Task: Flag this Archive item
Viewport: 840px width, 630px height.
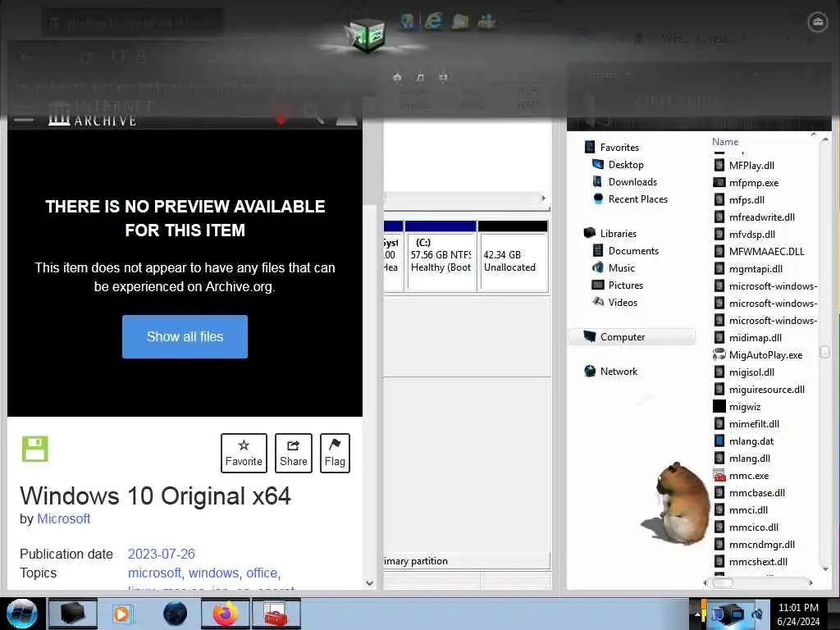Action: tap(335, 453)
